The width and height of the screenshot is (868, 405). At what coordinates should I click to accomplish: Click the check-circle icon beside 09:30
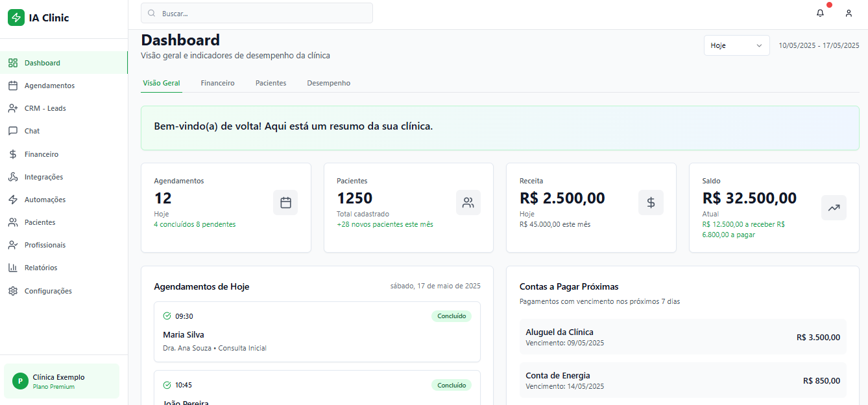click(x=167, y=316)
